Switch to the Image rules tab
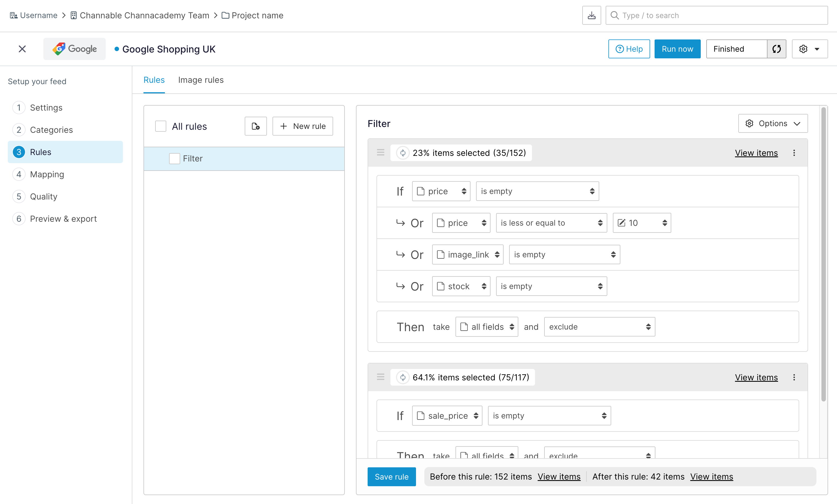Viewport: 837px width, 504px height. [200, 80]
